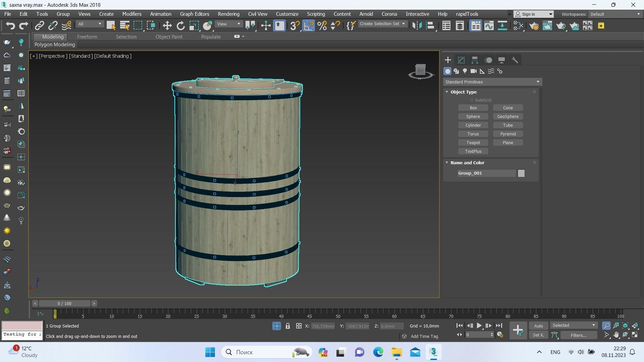Switch to the Modify command panel

pos(461,60)
